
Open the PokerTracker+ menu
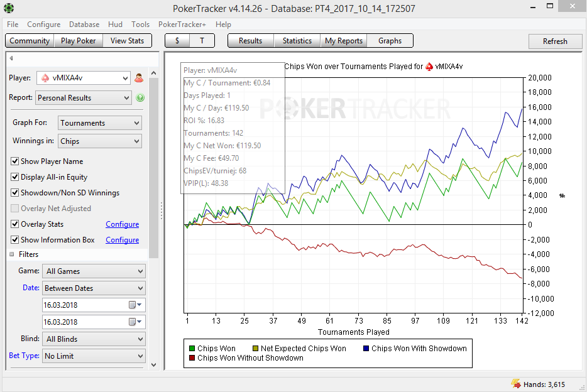point(182,24)
